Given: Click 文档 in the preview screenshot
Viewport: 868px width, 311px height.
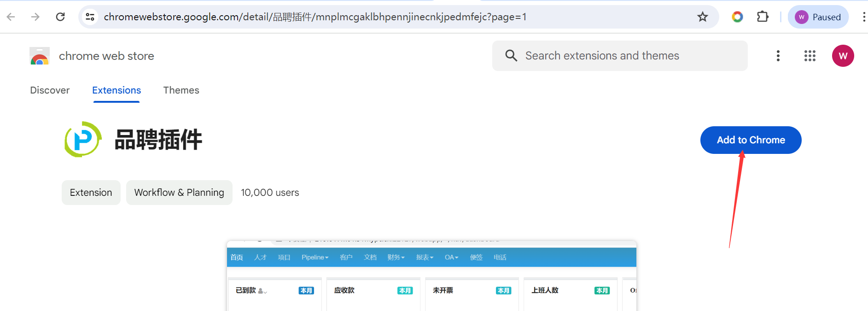Looking at the screenshot, I should pyautogui.click(x=370, y=258).
